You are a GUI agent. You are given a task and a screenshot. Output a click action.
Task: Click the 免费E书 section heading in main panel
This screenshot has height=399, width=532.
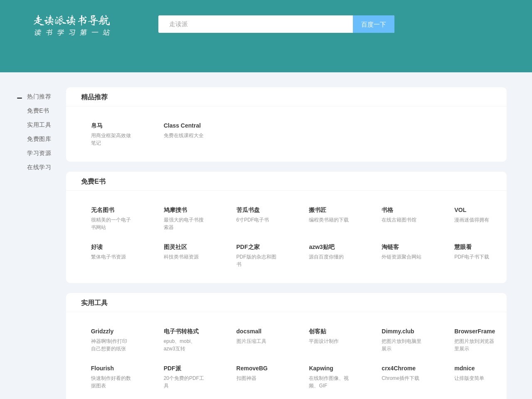point(94,181)
